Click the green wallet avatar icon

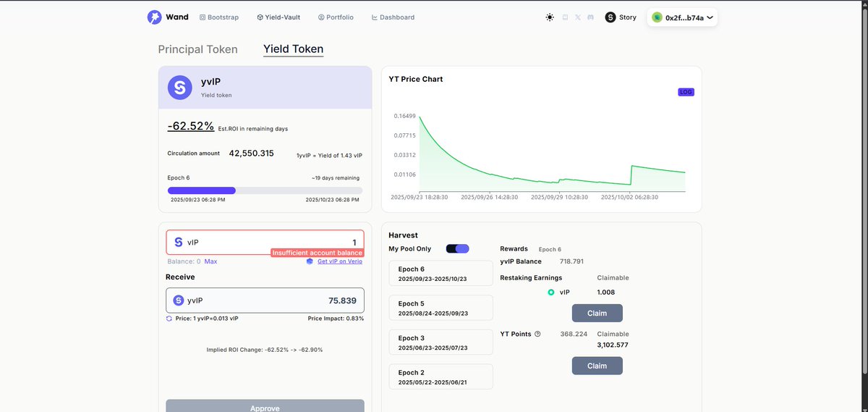[657, 17]
